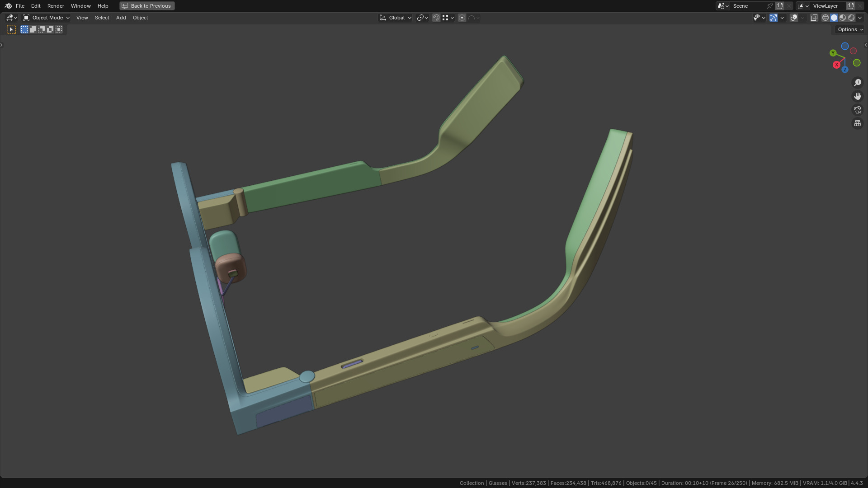
Task: Select material preview shading mode
Action: 843,18
